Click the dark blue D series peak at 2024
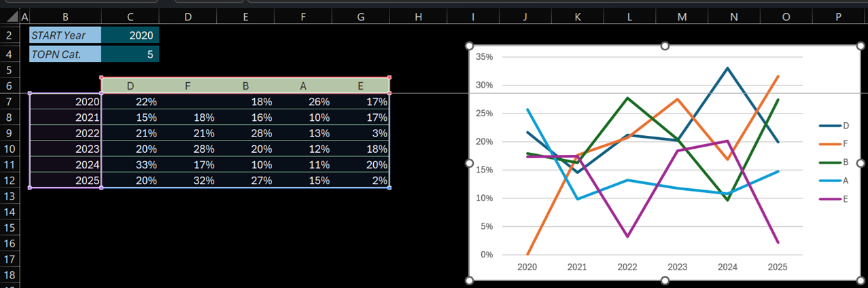868x288 pixels. click(727, 68)
